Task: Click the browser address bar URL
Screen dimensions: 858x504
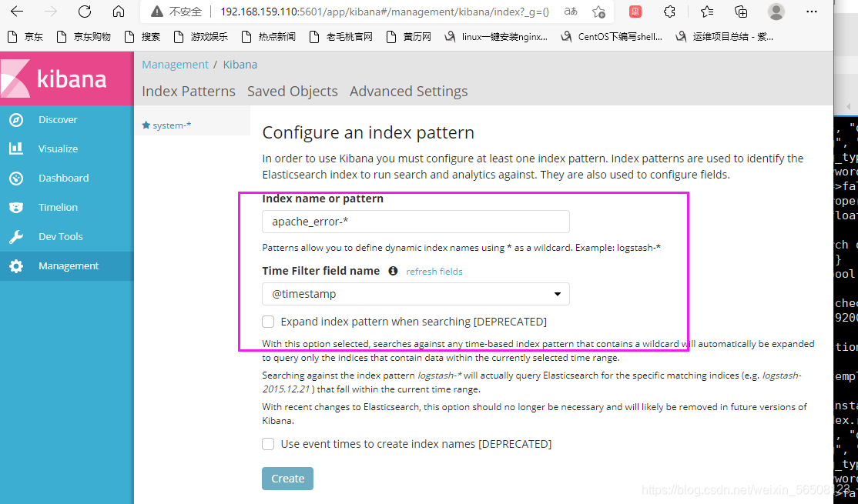Action: tap(384, 12)
